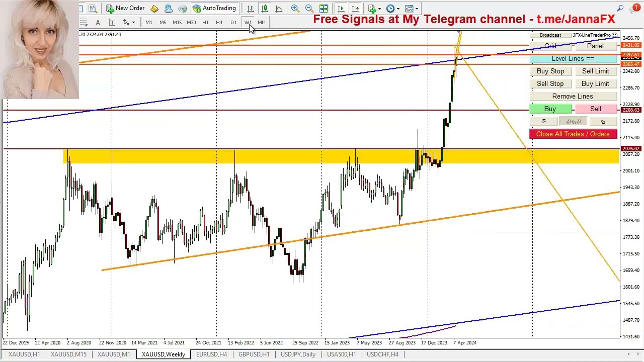Open the indicators list dropdown

(375, 8)
